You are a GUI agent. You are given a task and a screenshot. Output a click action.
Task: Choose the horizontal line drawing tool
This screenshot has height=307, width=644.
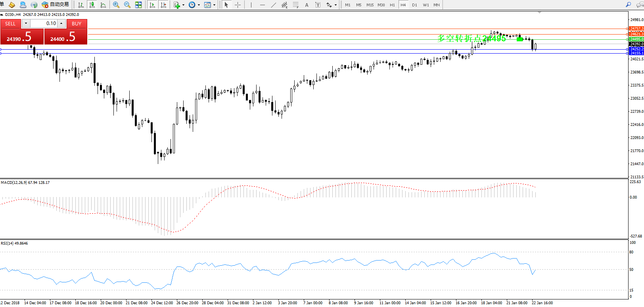click(263, 5)
